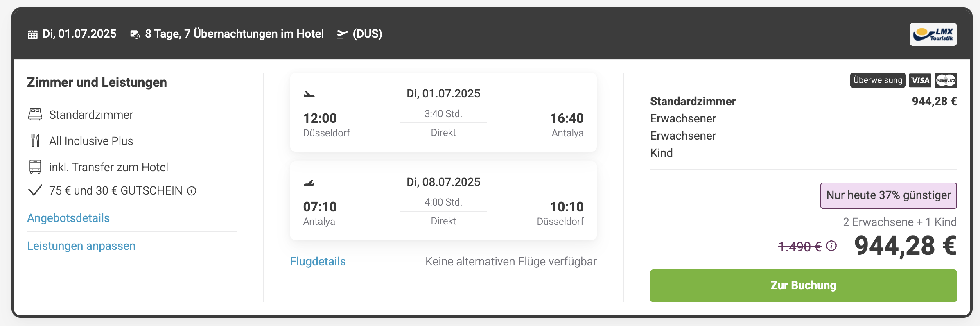Open the Gutschein info icon
Viewport: 980px width, 326px height.
pos(192,191)
